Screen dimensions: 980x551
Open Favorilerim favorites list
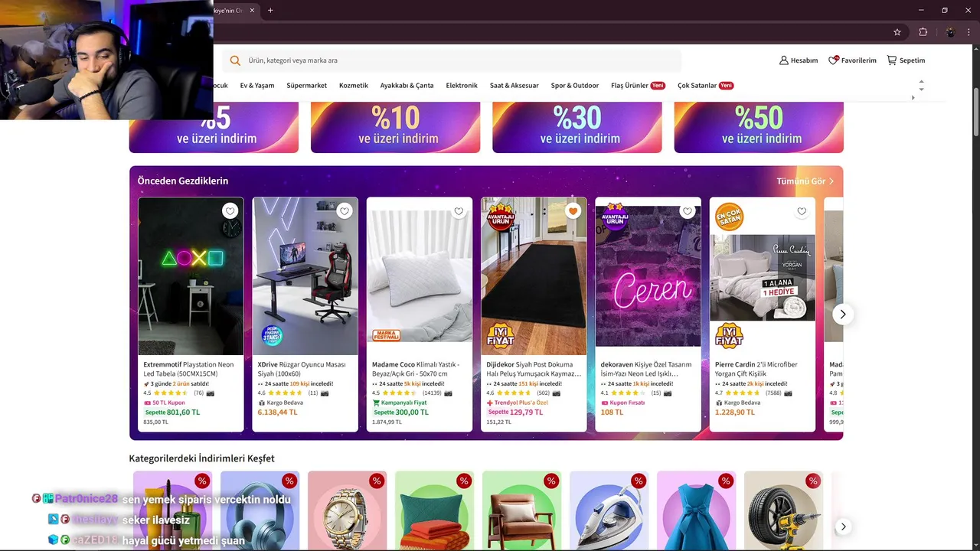coord(852,60)
